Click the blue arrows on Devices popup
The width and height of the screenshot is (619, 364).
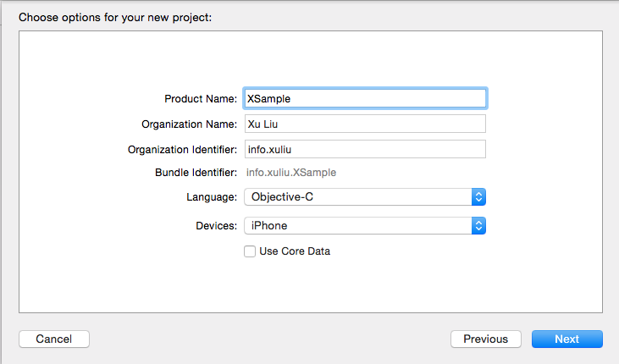(x=478, y=226)
